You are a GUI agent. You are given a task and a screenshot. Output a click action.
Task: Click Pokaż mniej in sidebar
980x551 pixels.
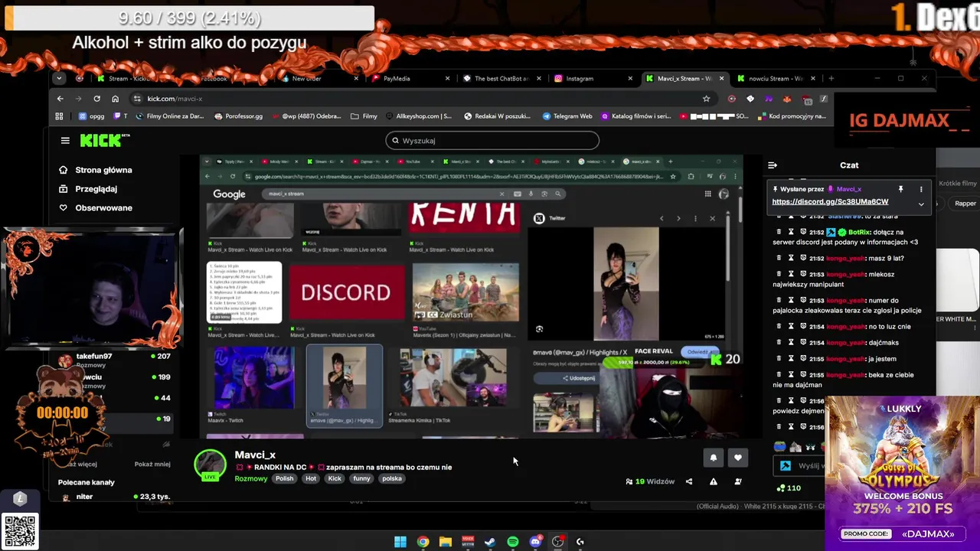point(152,464)
